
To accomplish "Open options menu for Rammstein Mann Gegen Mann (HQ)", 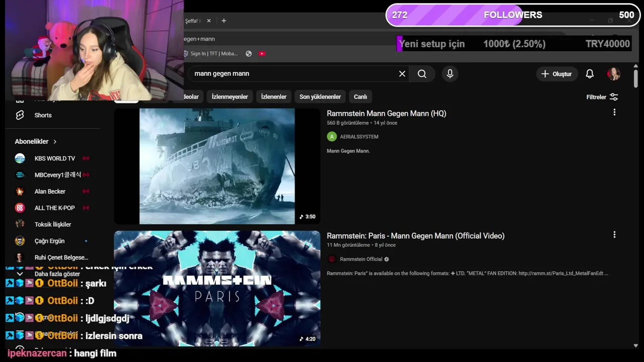I will tap(614, 113).
